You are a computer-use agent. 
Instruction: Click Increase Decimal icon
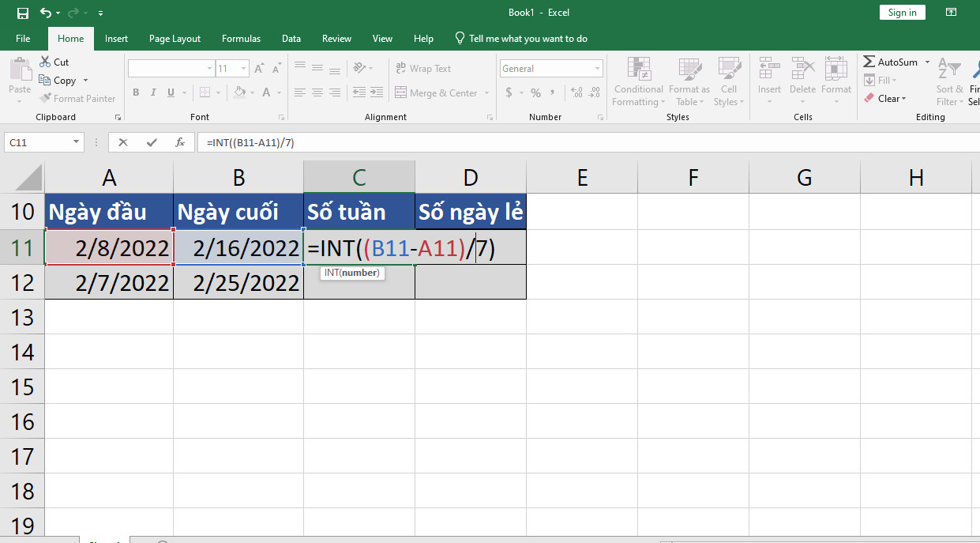pyautogui.click(x=576, y=92)
